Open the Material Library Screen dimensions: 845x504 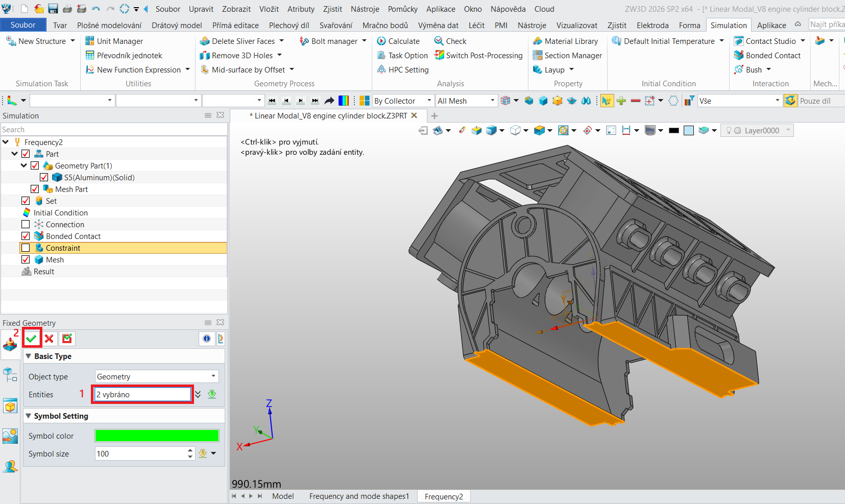[x=565, y=41]
